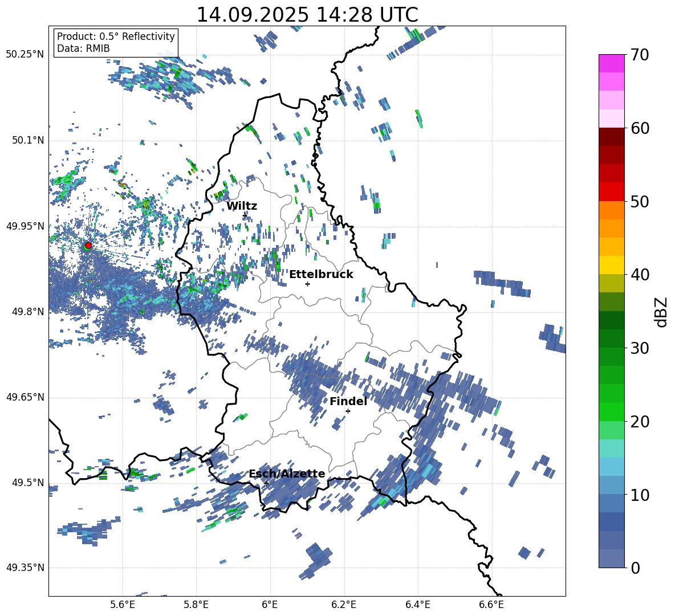
Task: Click the colorbar tick value 60
Action: coord(640,128)
